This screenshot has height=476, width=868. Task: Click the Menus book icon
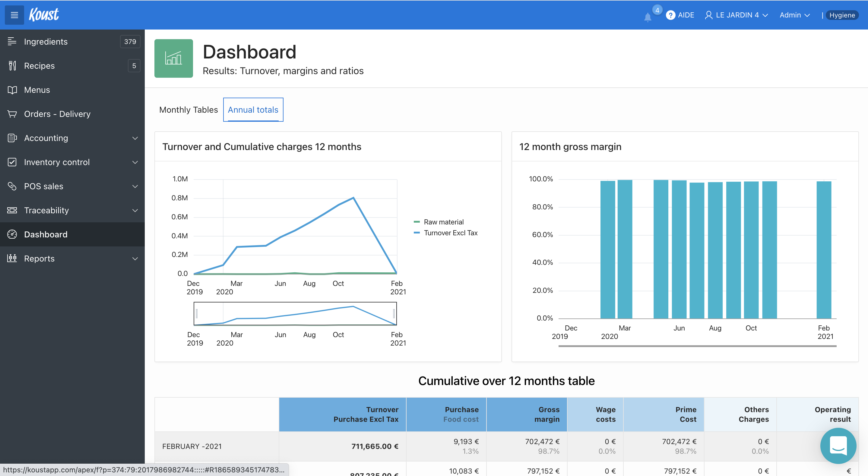[12, 90]
